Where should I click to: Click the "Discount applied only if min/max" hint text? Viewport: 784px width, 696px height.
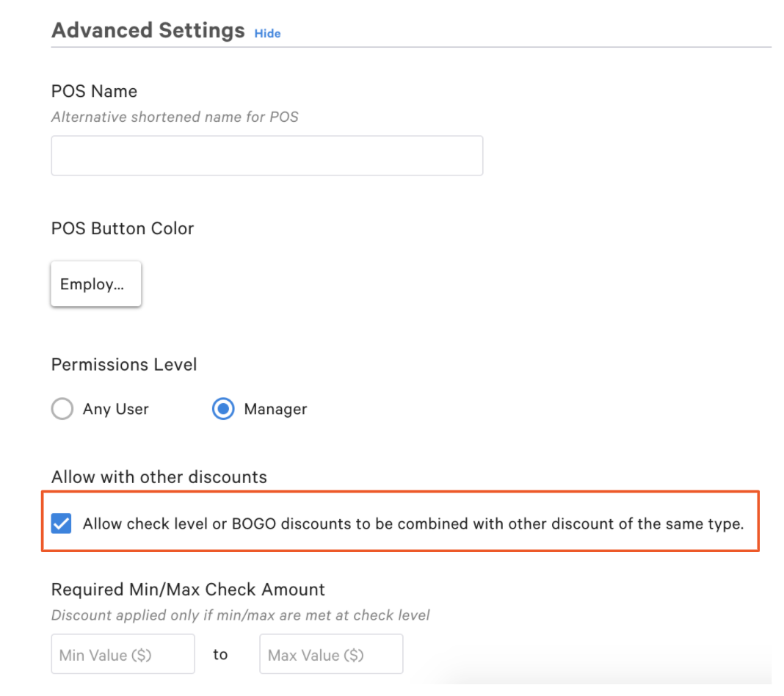coord(240,615)
